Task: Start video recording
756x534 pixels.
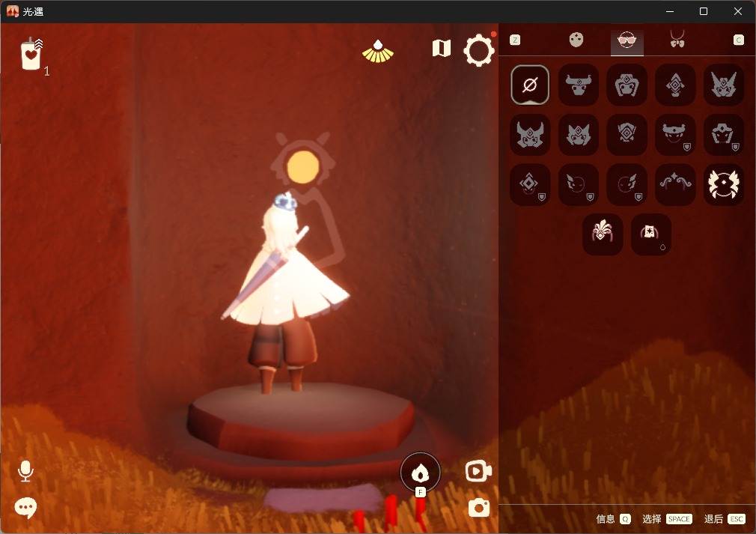Action: 478,471
